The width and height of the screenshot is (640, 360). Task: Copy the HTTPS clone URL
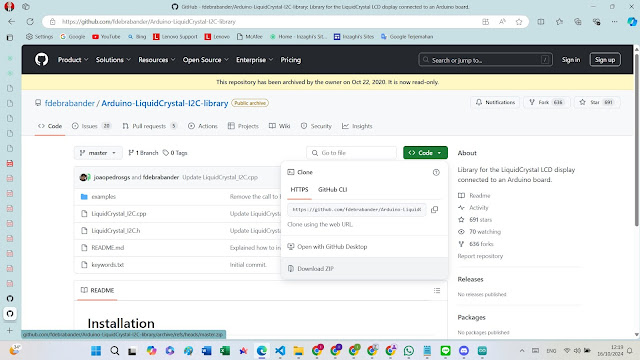[434, 209]
